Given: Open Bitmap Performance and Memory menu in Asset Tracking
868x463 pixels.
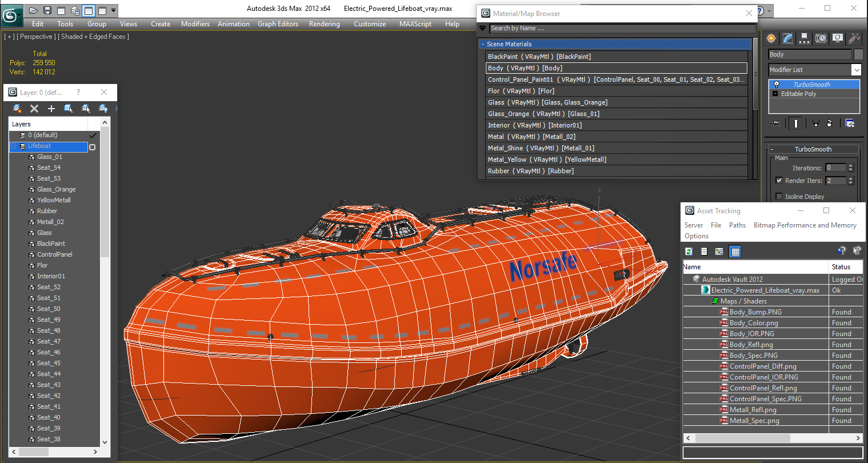Looking at the screenshot, I should click(805, 225).
